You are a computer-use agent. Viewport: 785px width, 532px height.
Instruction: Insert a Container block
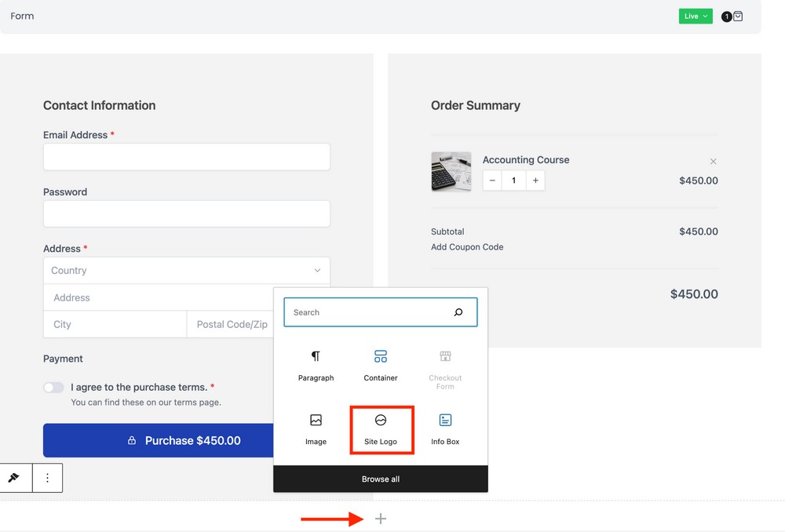(x=381, y=365)
